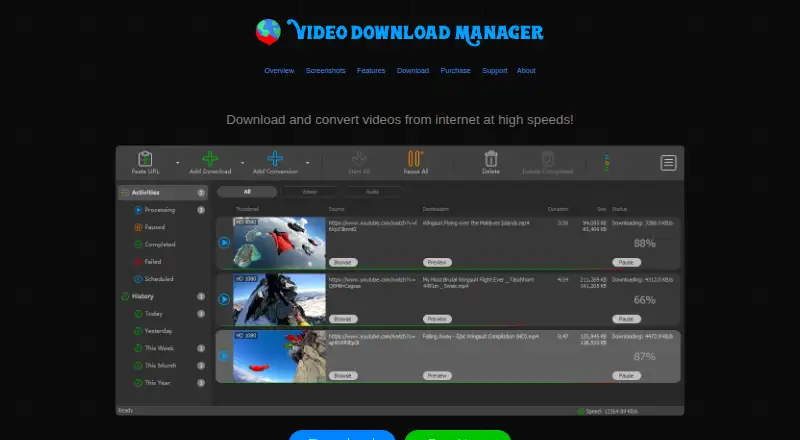Click the Paste URL clipboard icon
800x440 pixels.
[145, 159]
